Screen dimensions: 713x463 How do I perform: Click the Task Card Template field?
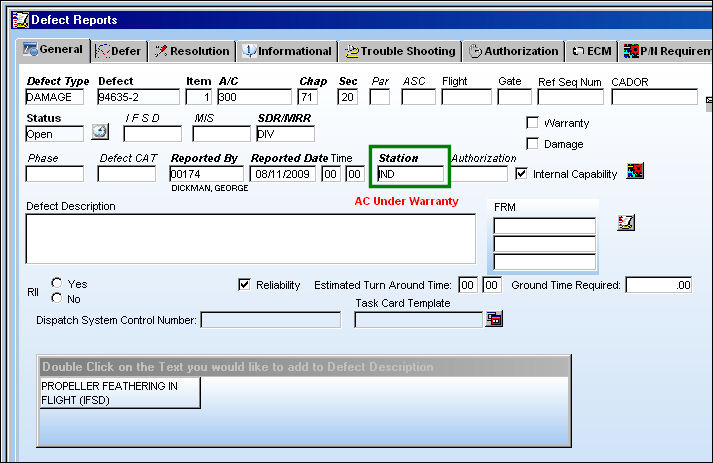pos(418,320)
